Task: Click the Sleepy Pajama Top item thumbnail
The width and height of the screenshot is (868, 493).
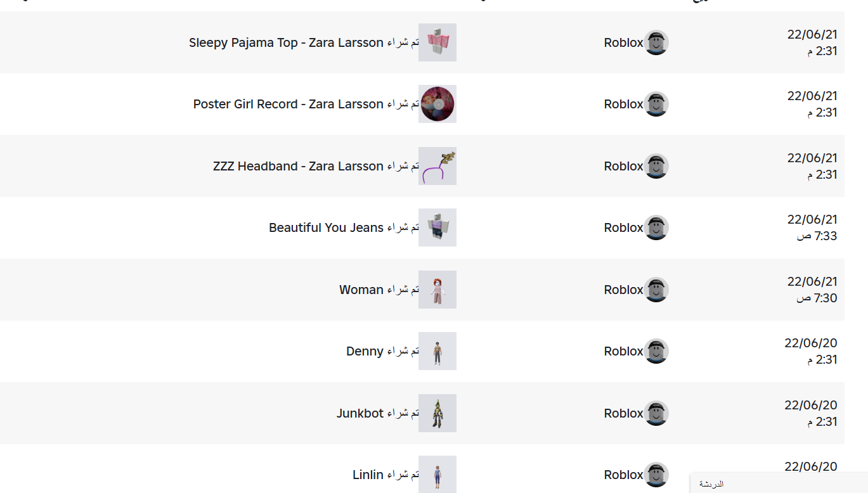Action: [437, 42]
